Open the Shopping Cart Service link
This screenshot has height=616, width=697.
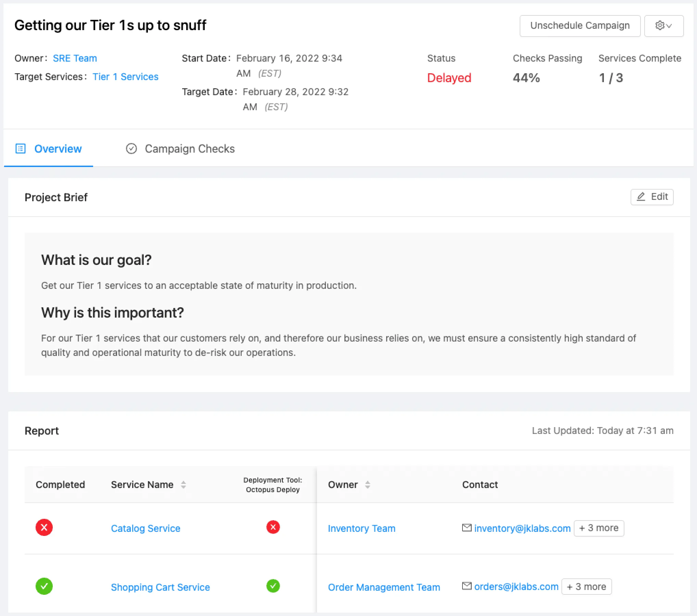(x=160, y=587)
